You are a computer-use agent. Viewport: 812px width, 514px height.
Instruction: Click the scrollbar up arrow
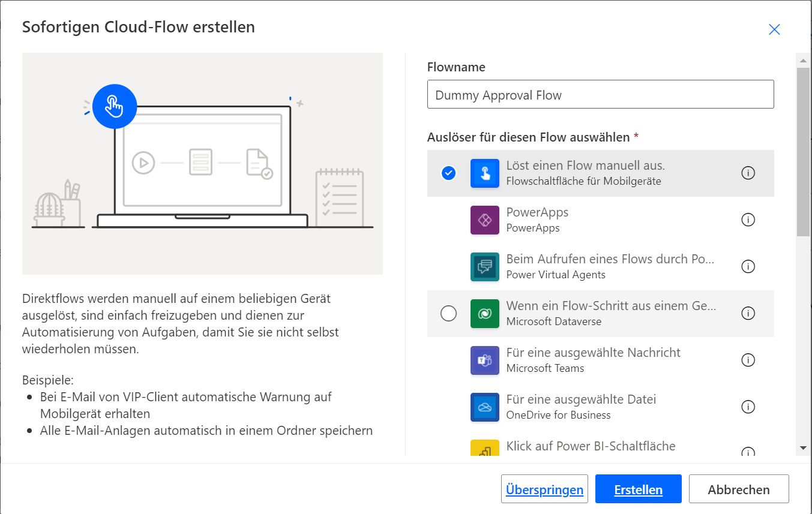coord(803,60)
